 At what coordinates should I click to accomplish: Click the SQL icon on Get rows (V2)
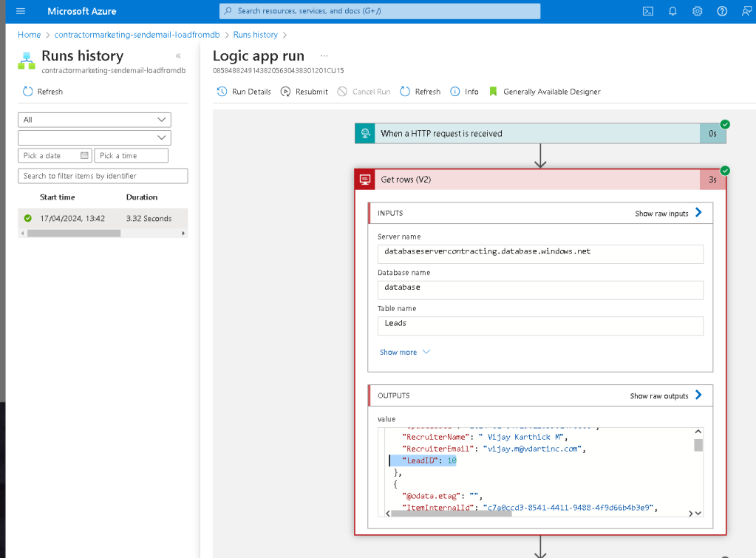coord(365,180)
